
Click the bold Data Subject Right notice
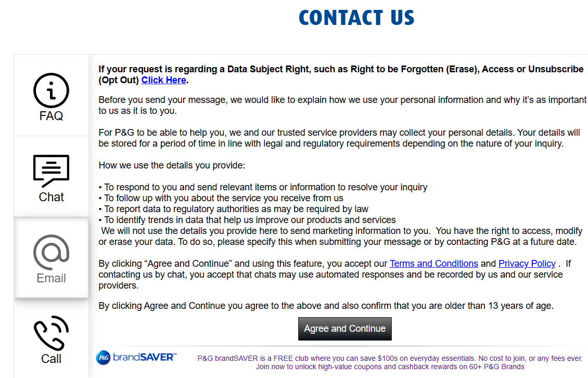tap(341, 69)
